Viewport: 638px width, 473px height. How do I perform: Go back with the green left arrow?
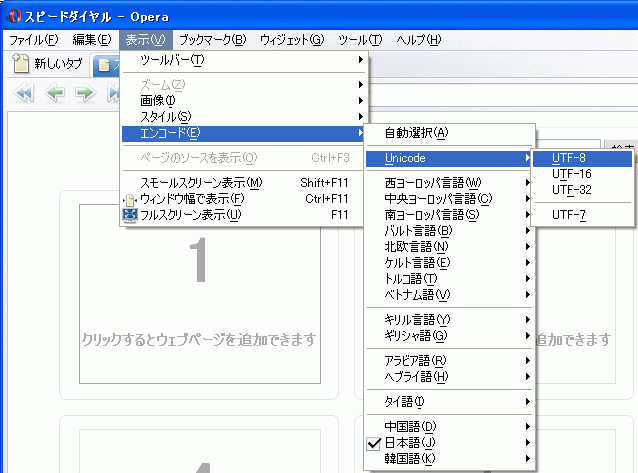point(55,93)
